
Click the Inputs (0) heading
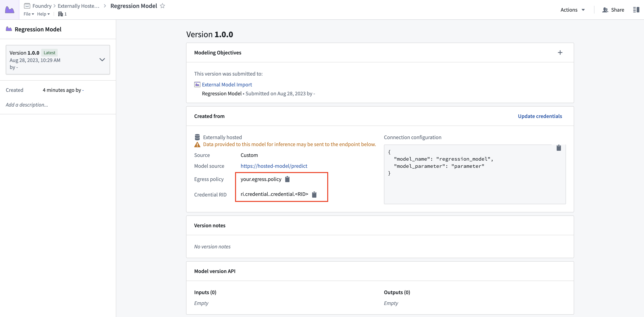[205, 292]
